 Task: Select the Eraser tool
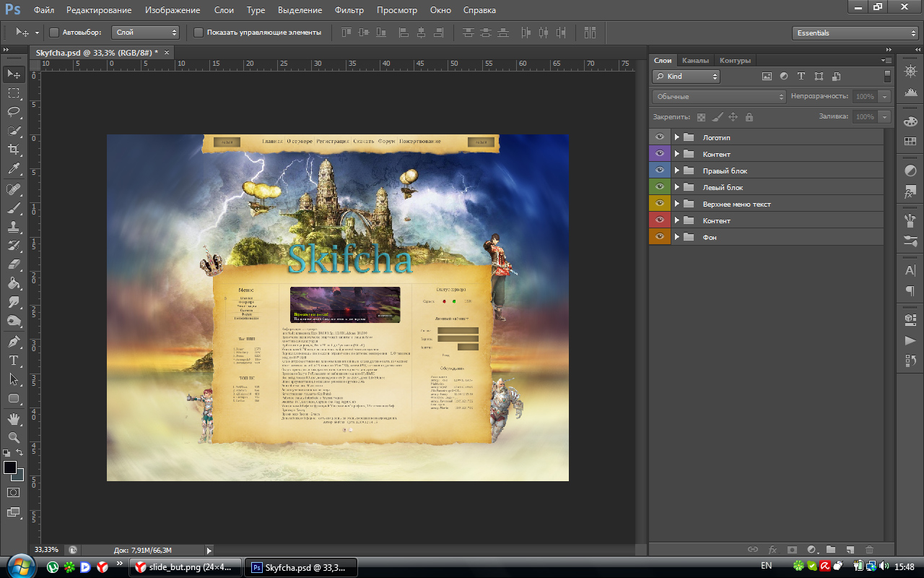pos(14,264)
